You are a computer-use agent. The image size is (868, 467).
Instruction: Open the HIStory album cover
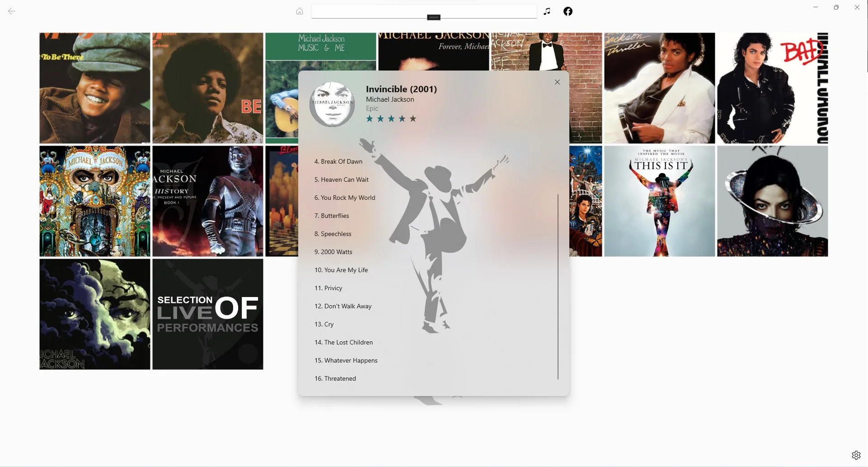pos(208,201)
